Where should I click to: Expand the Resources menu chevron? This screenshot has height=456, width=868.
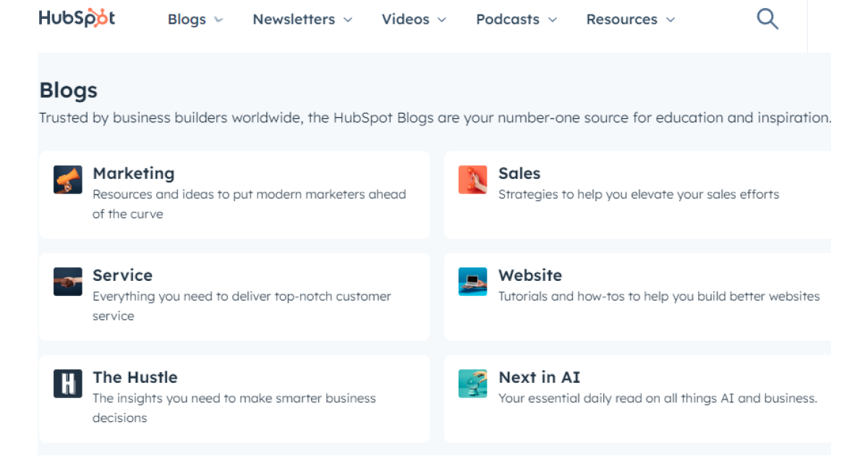coord(671,20)
